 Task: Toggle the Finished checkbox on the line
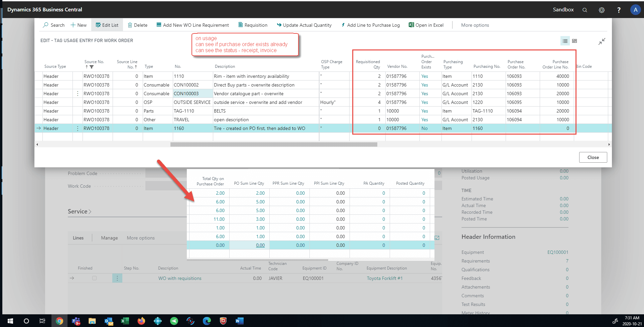[94, 278]
